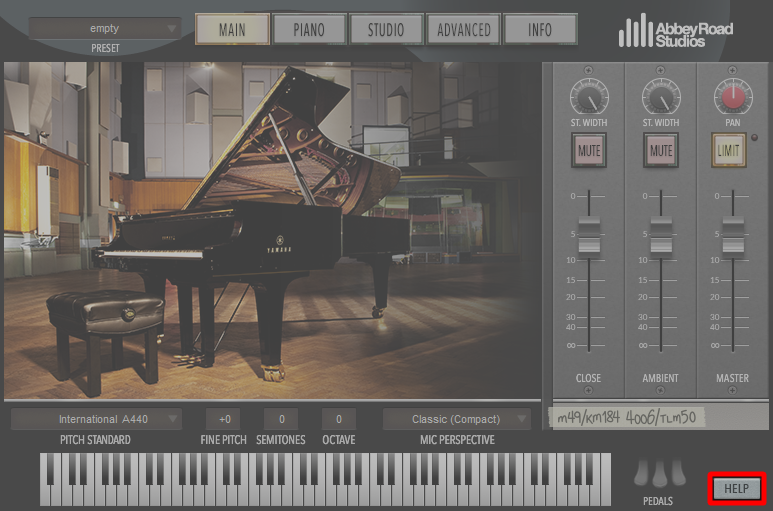The height and width of the screenshot is (511, 773).
Task: Click the Info tab button
Action: [x=540, y=30]
